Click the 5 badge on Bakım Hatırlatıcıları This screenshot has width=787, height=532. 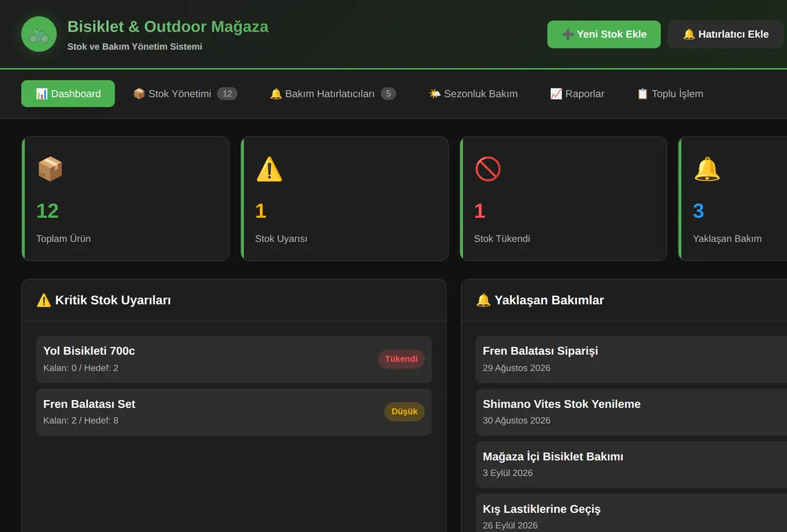pyautogui.click(x=388, y=94)
